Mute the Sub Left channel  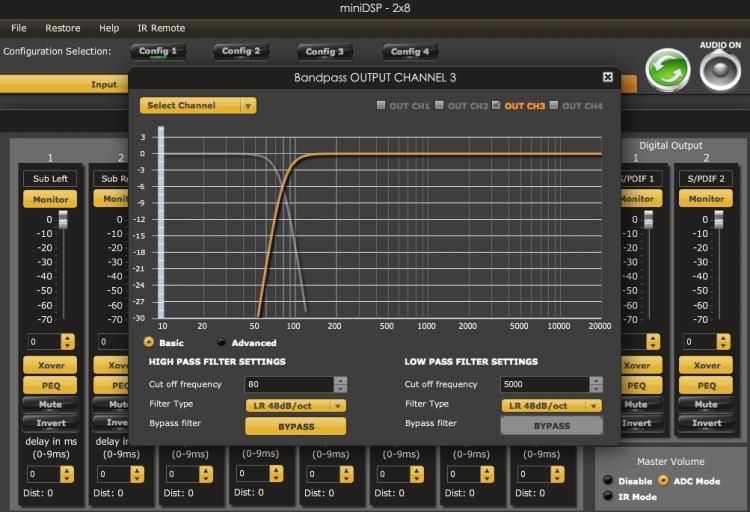click(50, 404)
